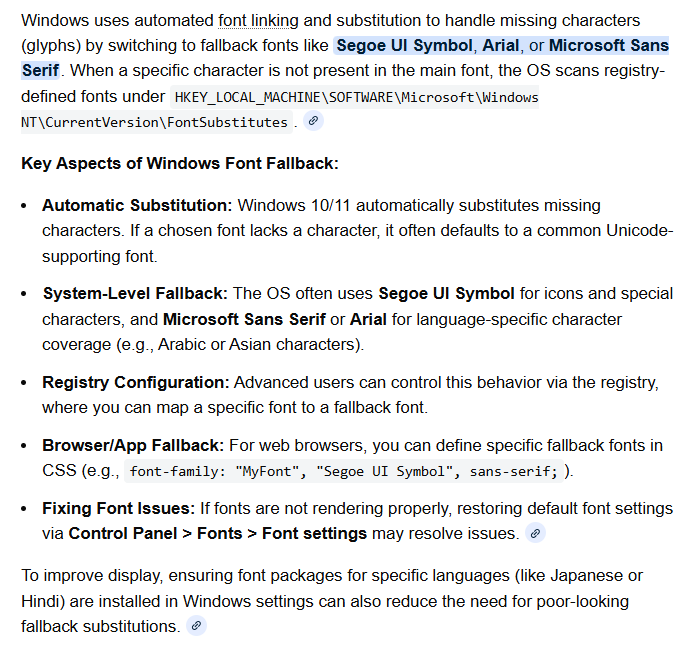Click the "System-Level Fallback:" bullet title
687x645 pixels.
(135, 294)
